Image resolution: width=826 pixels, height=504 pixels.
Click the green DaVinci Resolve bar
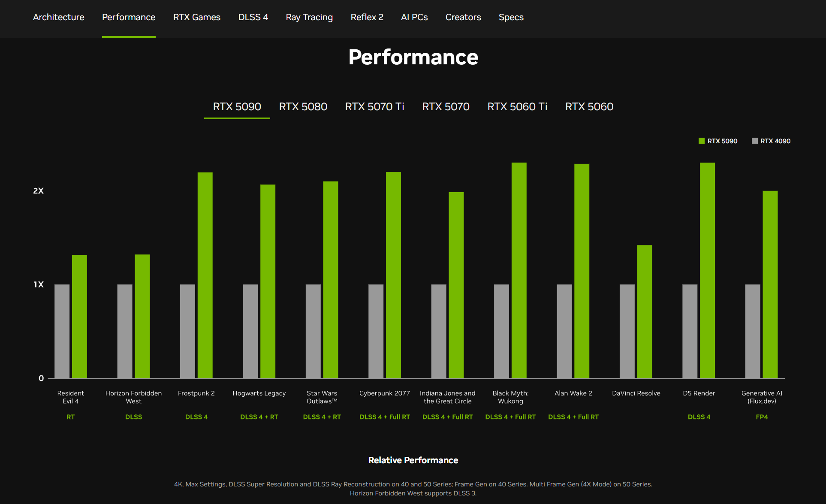tap(644, 311)
